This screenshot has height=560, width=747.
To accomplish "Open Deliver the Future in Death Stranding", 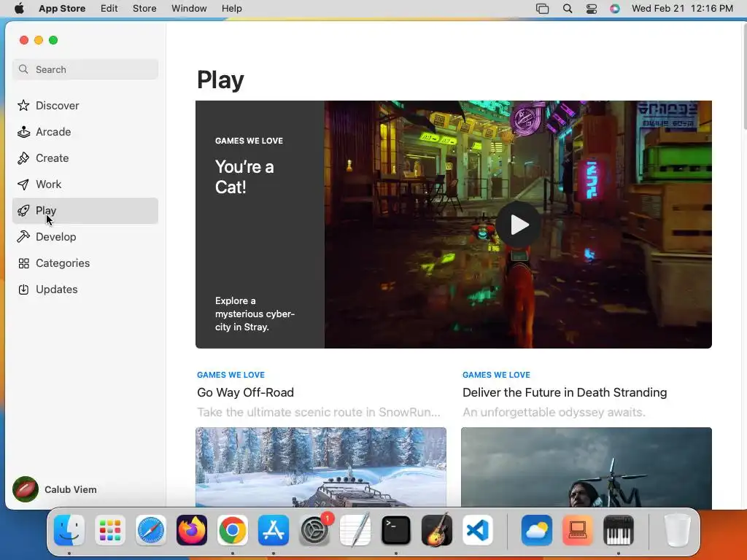I will [x=565, y=392].
